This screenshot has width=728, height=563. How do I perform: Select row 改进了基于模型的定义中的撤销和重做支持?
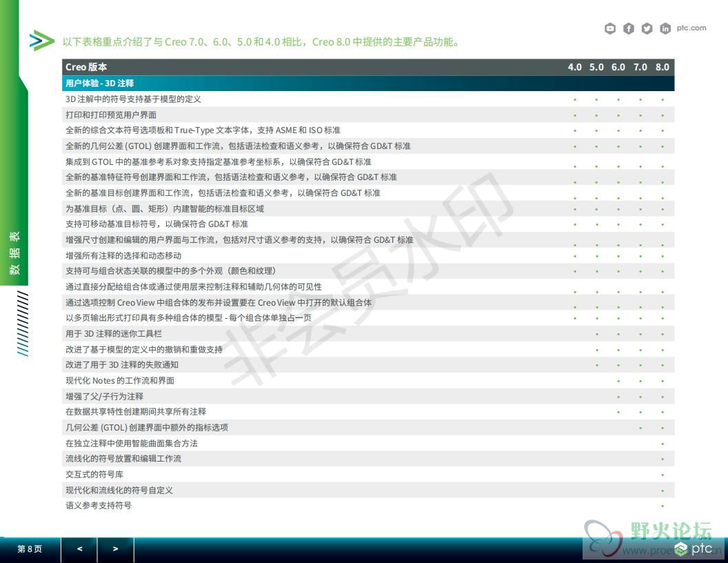tap(368, 349)
